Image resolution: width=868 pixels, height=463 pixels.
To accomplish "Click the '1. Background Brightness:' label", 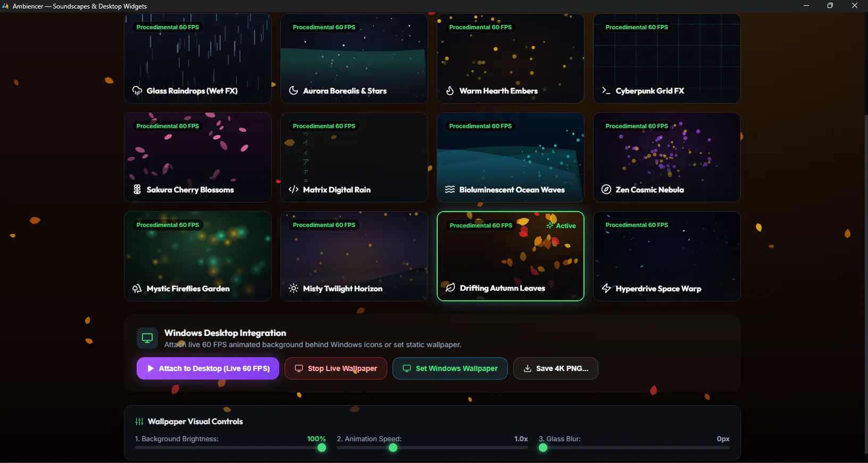I will point(177,439).
